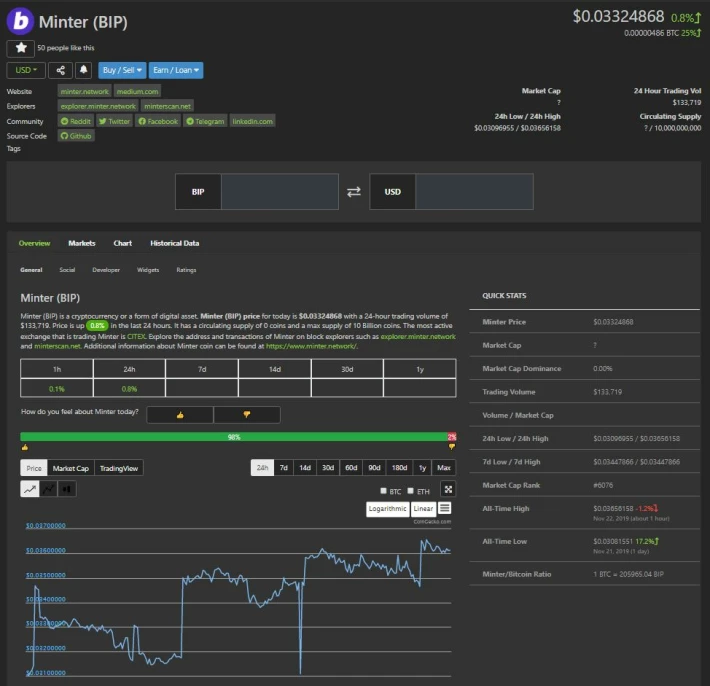The width and height of the screenshot is (710, 686).
Task: Vote thumbs up for Minter today
Action: click(180, 415)
